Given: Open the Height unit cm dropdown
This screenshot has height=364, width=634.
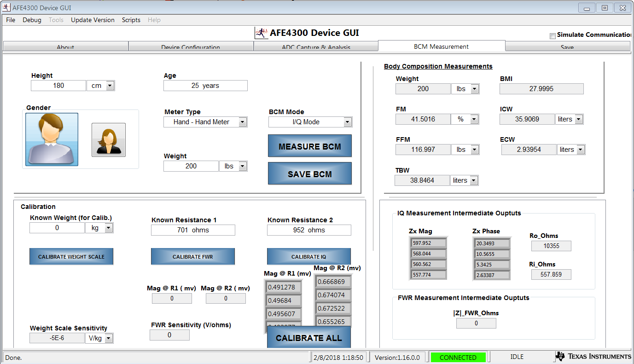Looking at the screenshot, I should coord(110,86).
